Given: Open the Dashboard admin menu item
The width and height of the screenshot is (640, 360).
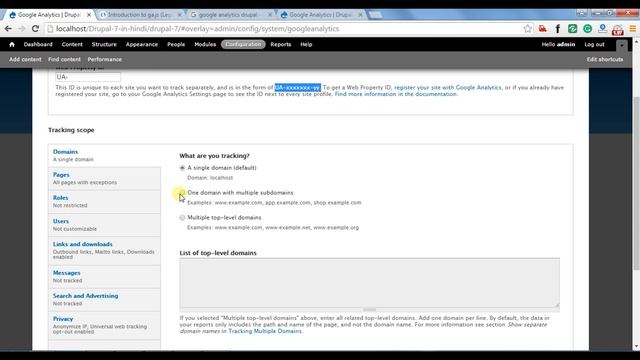Looking at the screenshot, I should (38, 44).
